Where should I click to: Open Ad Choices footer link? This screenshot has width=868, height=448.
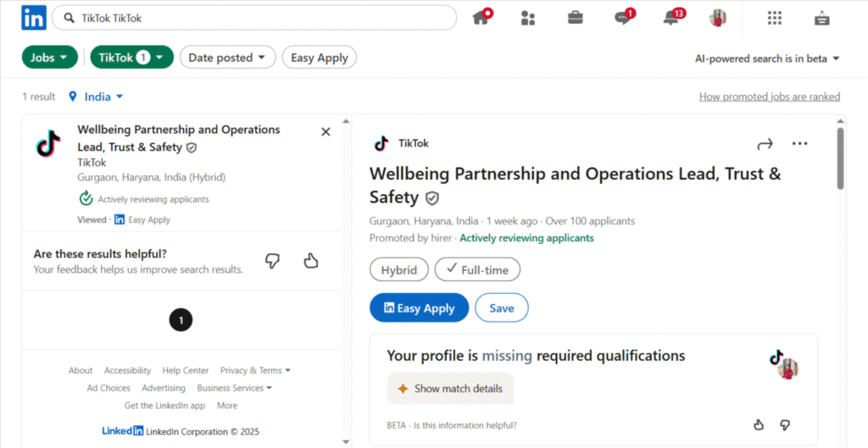click(108, 388)
